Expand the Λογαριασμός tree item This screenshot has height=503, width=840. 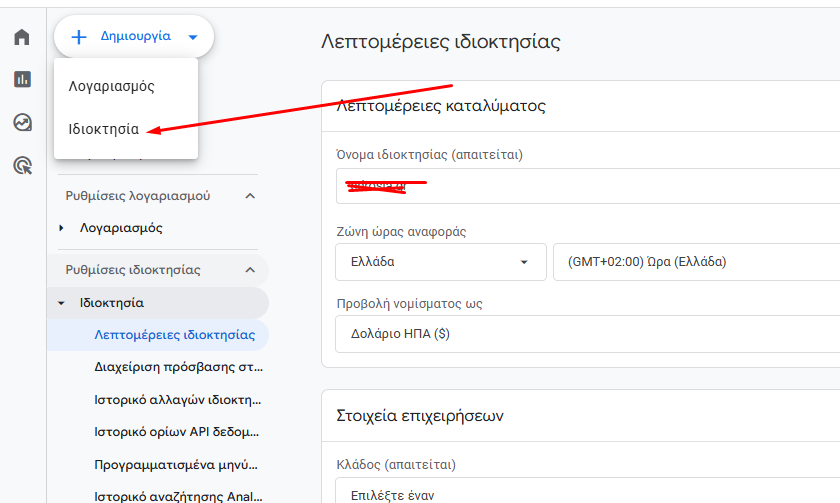61,228
